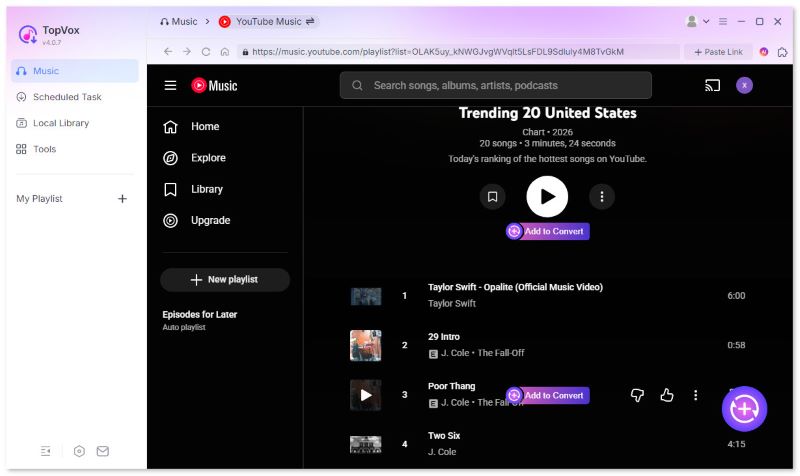Like the Poor Thang song
The width and height of the screenshot is (800, 476).
tap(667, 395)
